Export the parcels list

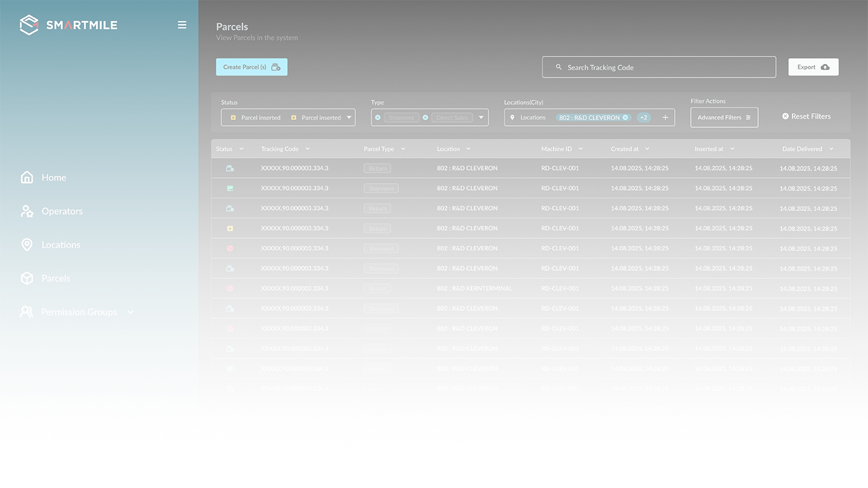click(813, 67)
